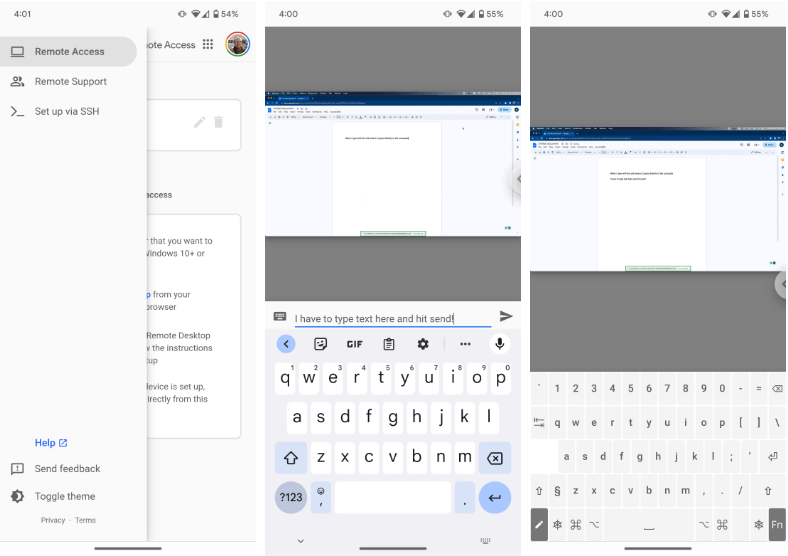
Task: Click the battery icon showing 54%
Action: (x=216, y=14)
